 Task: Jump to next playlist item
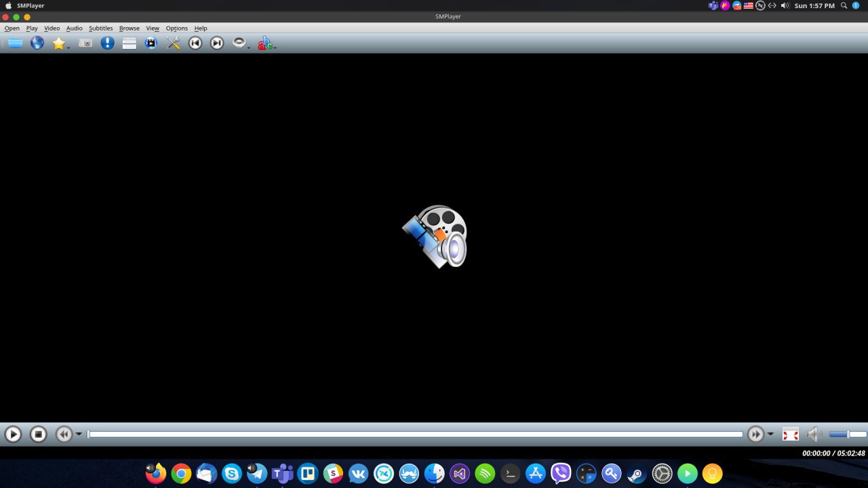point(217,43)
